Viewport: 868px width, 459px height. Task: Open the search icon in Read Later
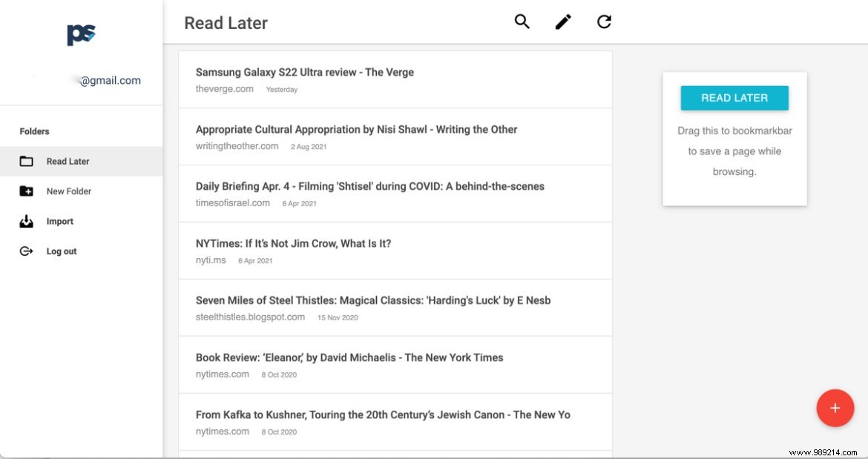[x=522, y=22]
